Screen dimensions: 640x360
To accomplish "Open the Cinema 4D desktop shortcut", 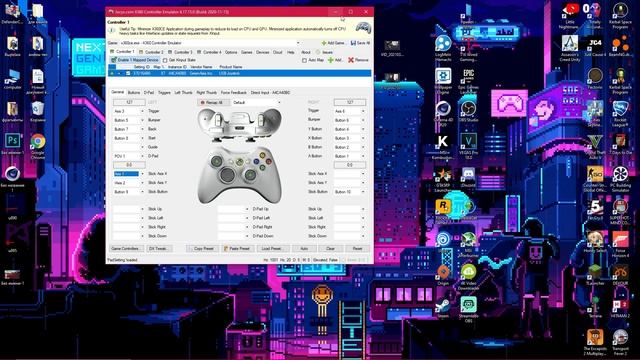I will pos(443,109).
